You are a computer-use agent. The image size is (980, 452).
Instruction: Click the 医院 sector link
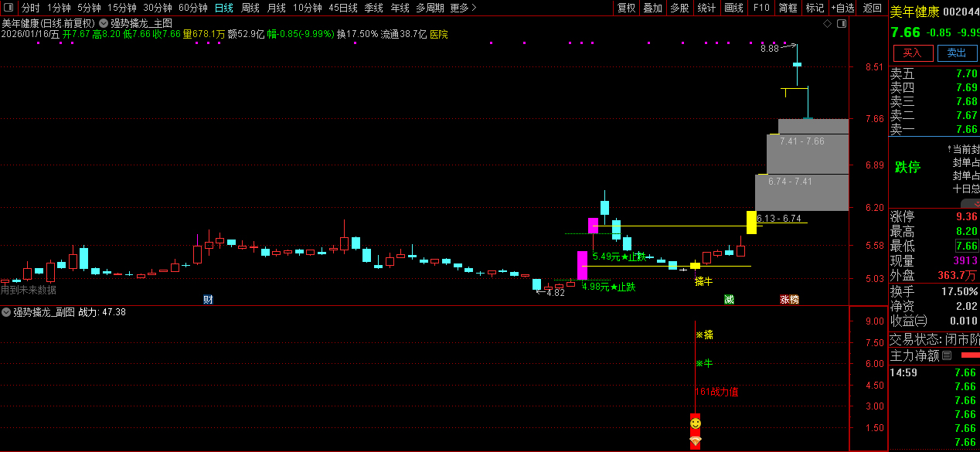[x=438, y=34]
